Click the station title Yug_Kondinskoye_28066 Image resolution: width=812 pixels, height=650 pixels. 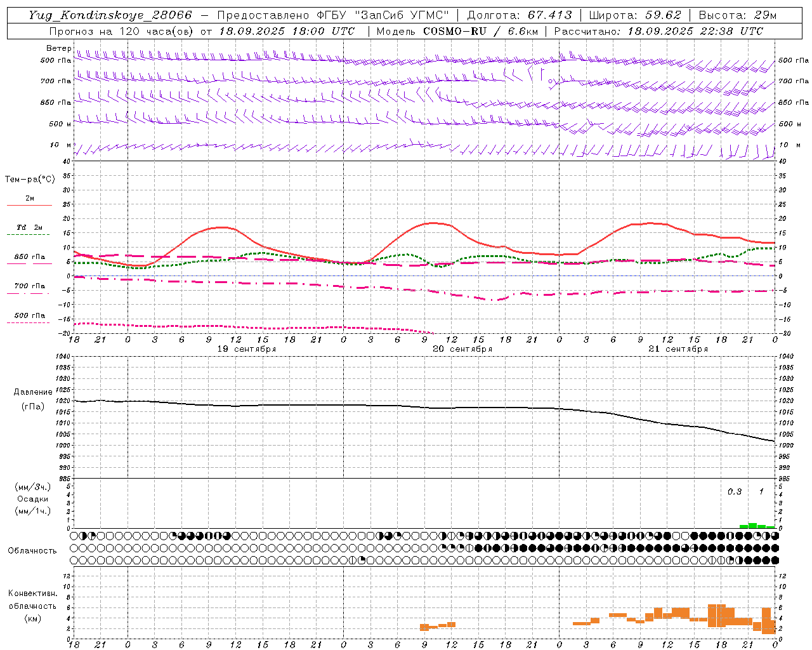coord(110,15)
